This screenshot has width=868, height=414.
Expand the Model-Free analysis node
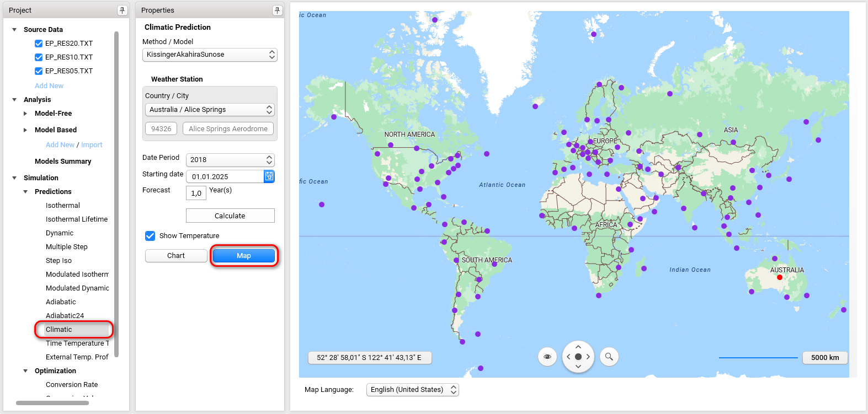point(25,114)
